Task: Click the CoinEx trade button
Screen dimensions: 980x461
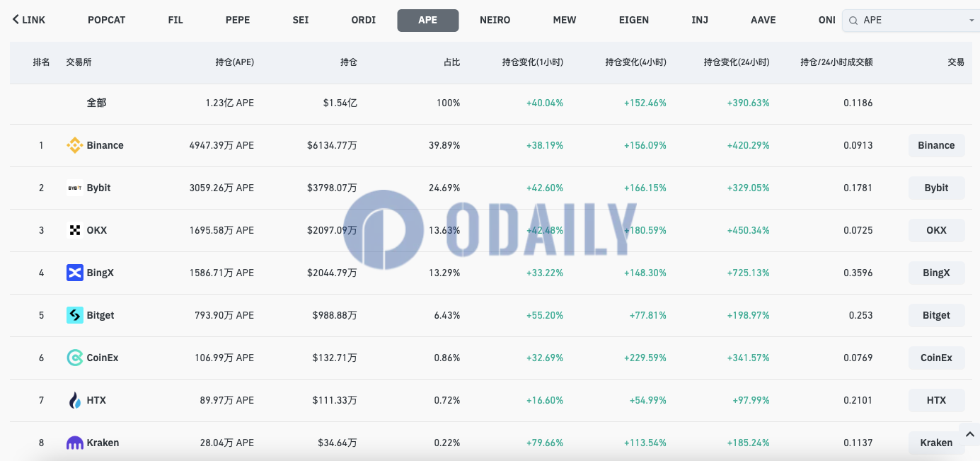Action: 936,358
